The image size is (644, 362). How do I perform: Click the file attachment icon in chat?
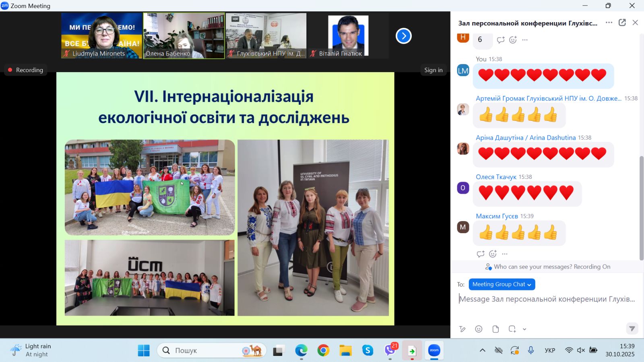(495, 329)
